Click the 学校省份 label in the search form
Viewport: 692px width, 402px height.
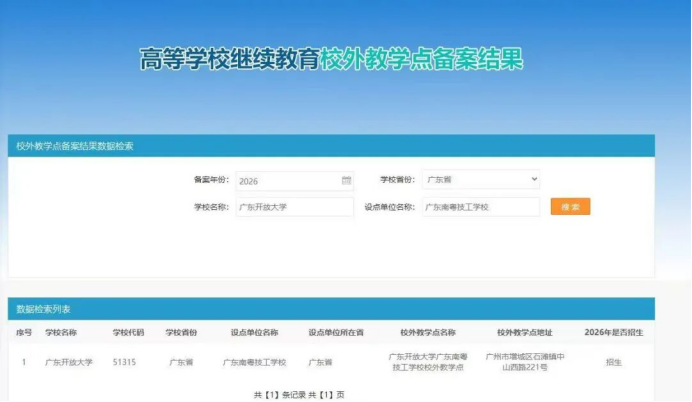(398, 180)
